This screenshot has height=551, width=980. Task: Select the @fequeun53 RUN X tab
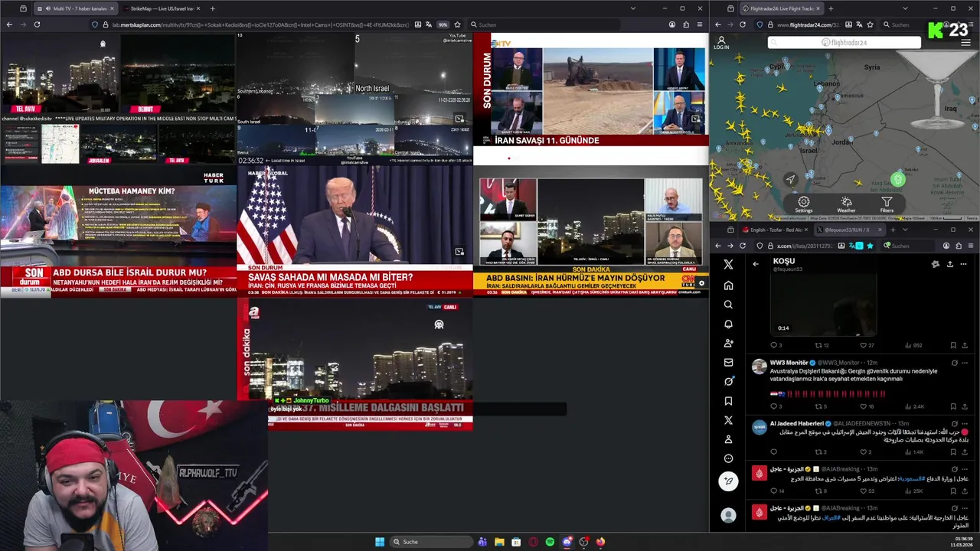tap(848, 230)
